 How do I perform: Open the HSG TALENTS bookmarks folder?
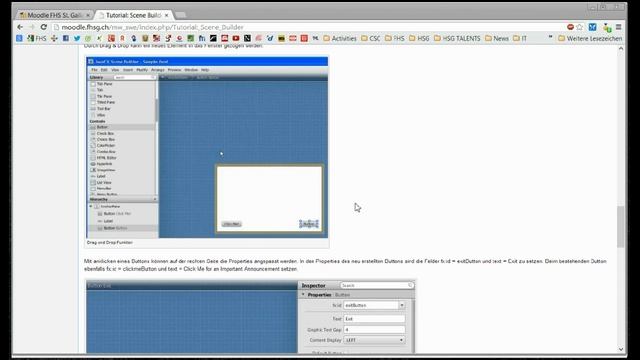pyautogui.click(x=457, y=38)
